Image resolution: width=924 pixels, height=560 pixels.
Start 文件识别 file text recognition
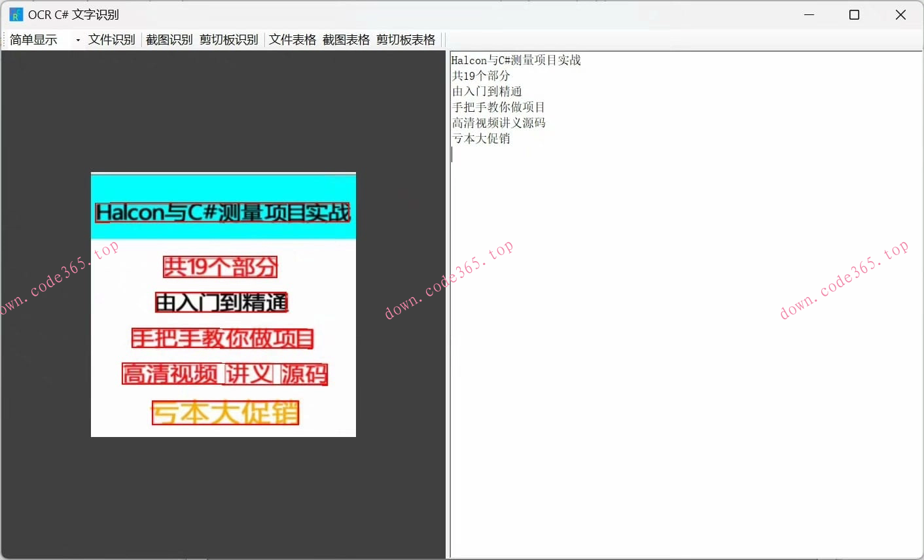click(111, 39)
